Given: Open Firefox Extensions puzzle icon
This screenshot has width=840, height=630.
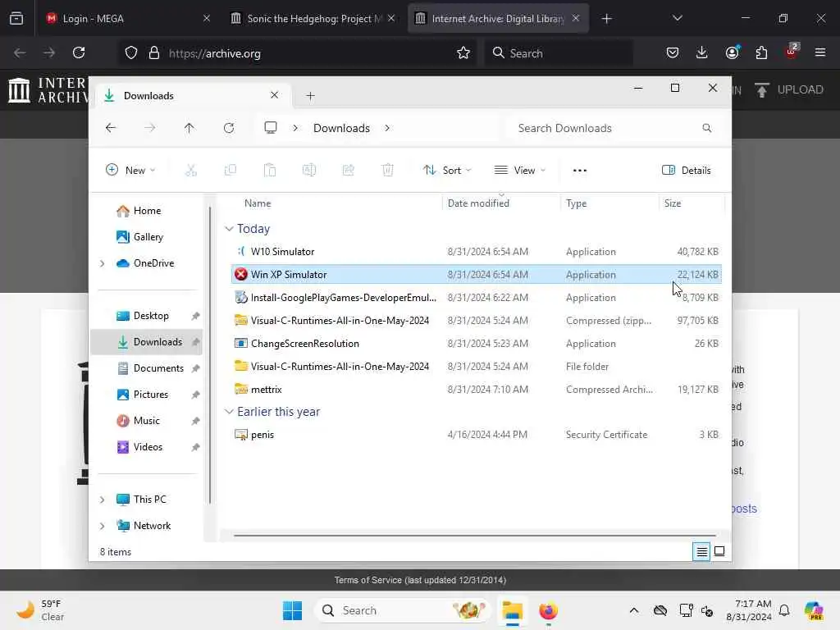Looking at the screenshot, I should point(761,52).
